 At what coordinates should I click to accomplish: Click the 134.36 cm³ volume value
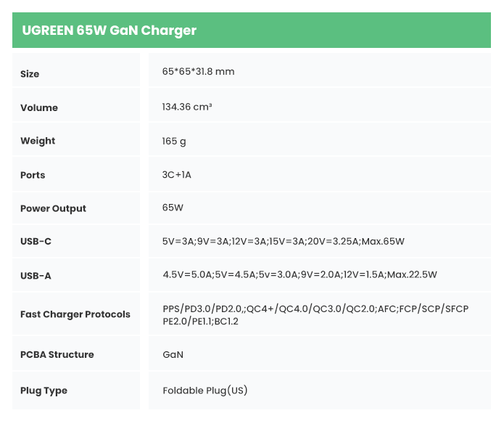coord(187,107)
